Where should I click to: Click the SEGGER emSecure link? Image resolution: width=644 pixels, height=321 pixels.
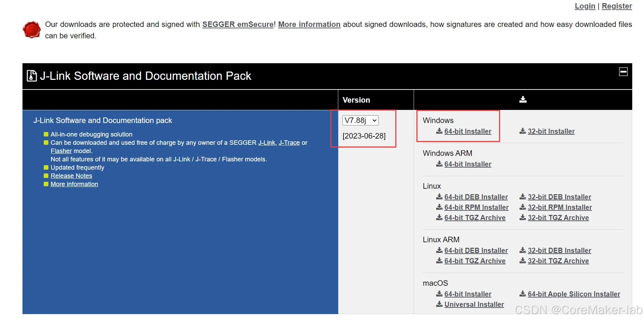click(x=238, y=24)
